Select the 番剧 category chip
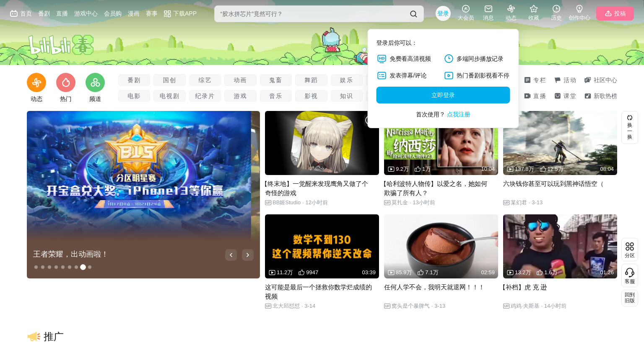The image size is (644, 345). 134,80
